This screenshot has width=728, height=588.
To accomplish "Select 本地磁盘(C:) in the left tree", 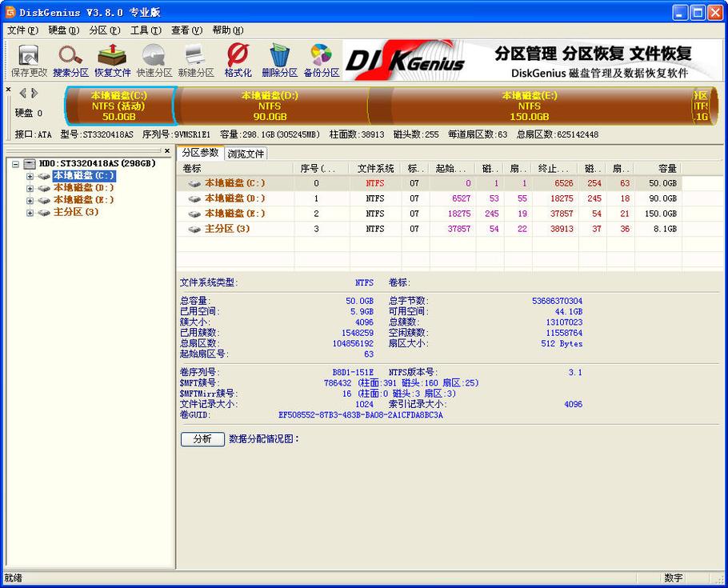I will [x=83, y=175].
